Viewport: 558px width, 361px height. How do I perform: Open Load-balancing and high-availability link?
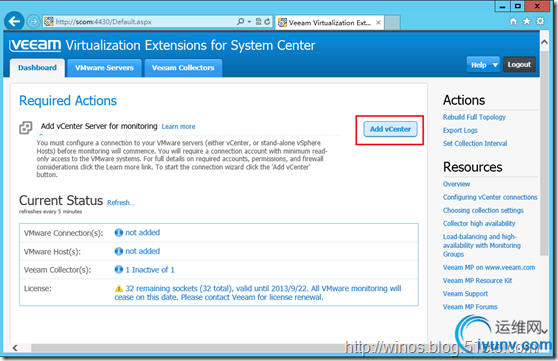click(x=481, y=245)
